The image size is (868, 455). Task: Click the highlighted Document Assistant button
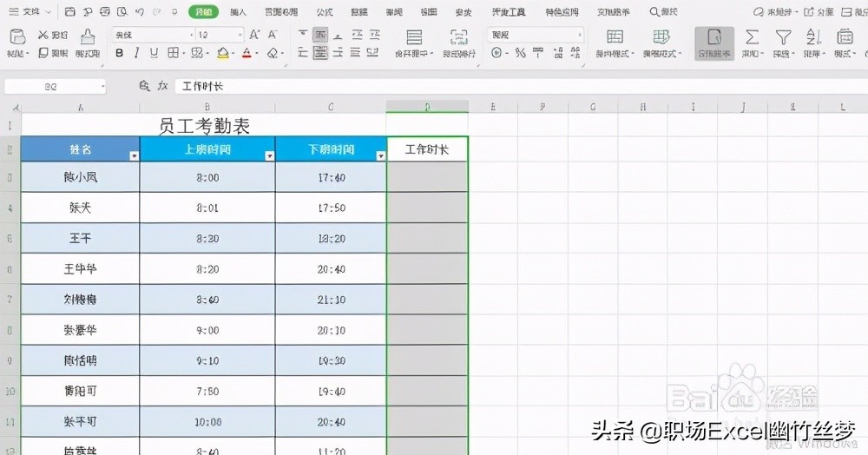pyautogui.click(x=714, y=43)
